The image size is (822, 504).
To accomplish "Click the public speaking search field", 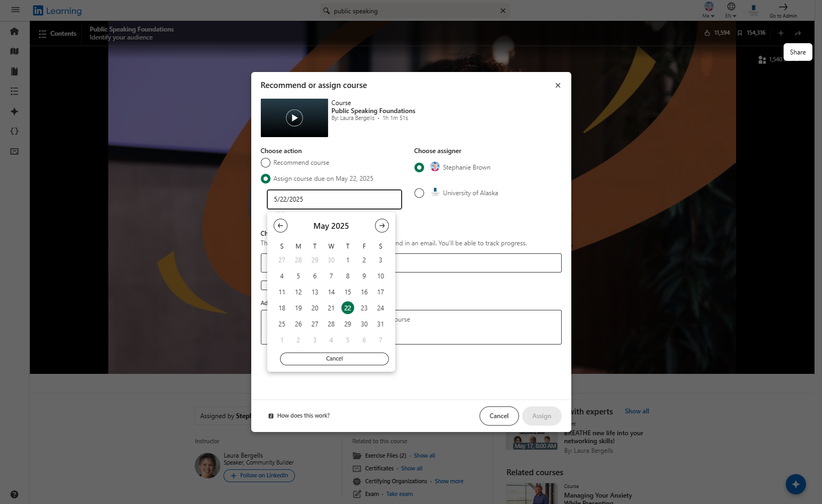I will [x=414, y=11].
